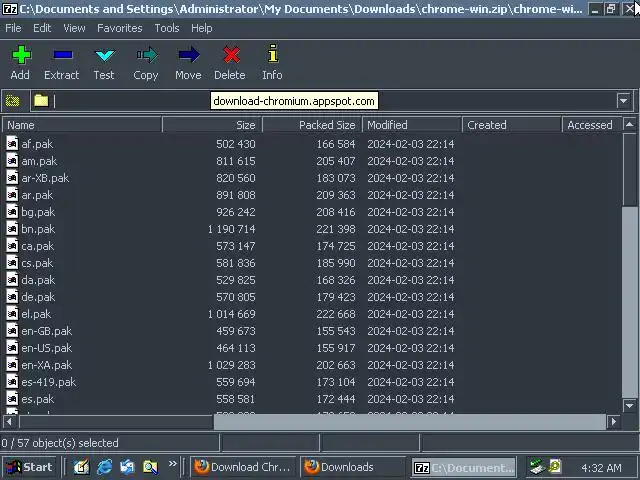640x480 pixels.
Task: Click the first quick launch icon
Action: click(x=81, y=467)
